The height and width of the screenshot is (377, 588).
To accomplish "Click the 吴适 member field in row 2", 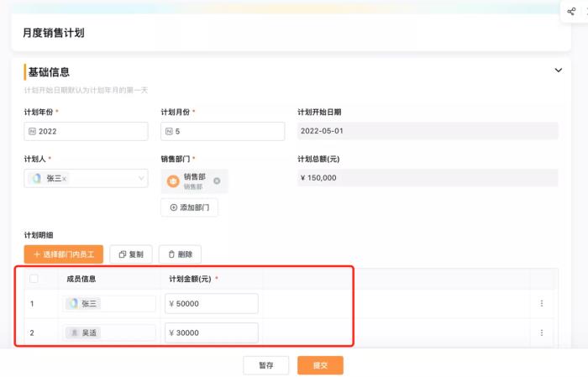I will (x=109, y=332).
